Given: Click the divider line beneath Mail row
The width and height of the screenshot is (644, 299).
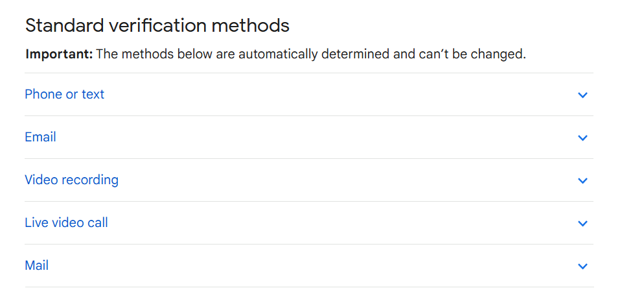Looking at the screenshot, I should click(308, 287).
